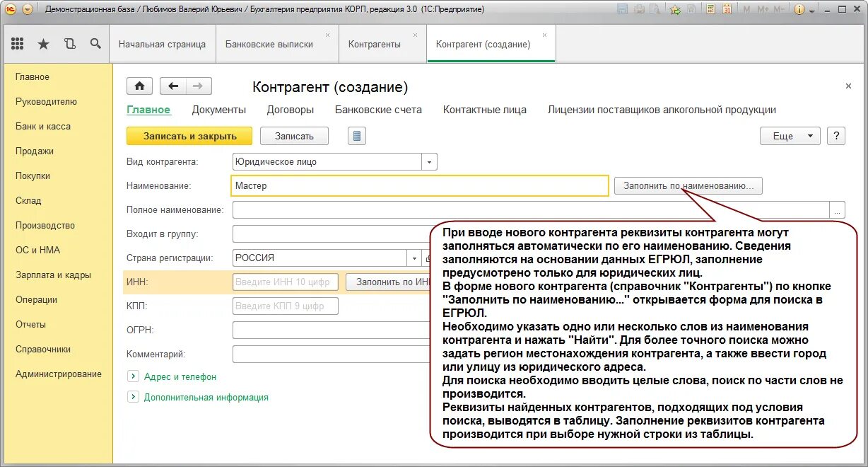Expand Адрес и телефон section
This screenshot has width=868, height=467.
172,377
